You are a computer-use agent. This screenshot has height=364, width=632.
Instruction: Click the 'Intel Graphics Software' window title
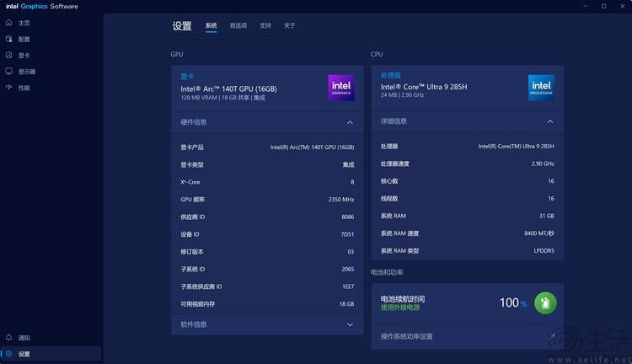point(42,7)
